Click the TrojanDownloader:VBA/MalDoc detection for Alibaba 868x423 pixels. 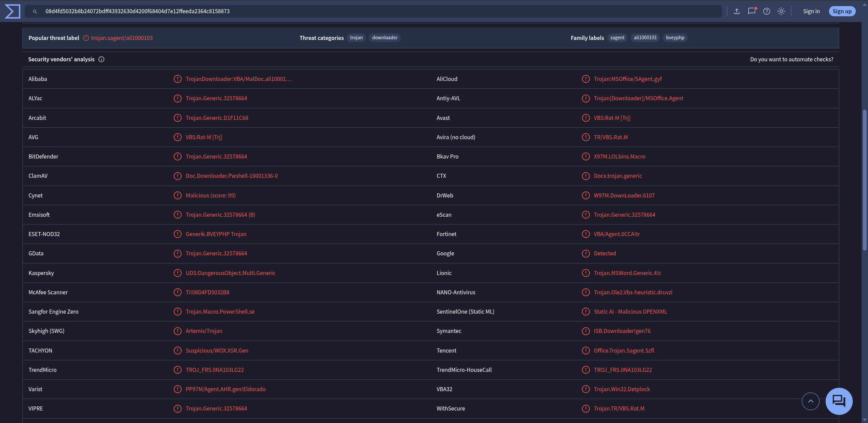pyautogui.click(x=239, y=79)
